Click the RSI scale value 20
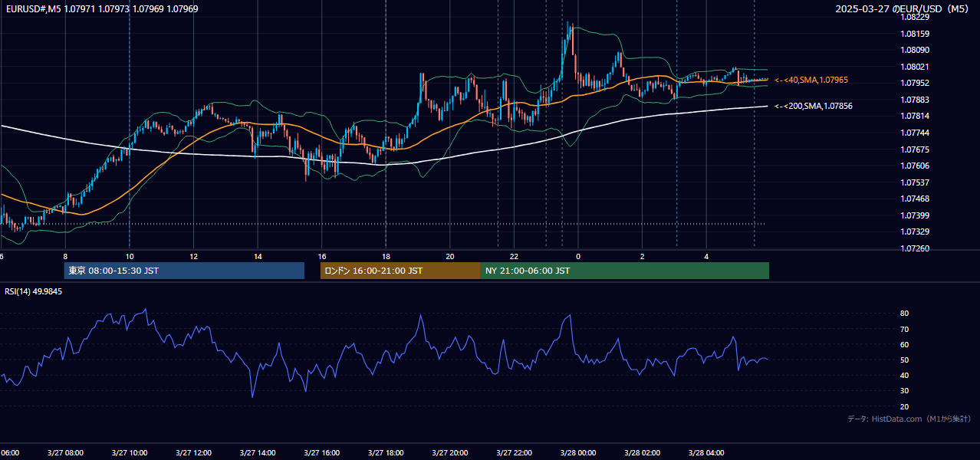 (905, 406)
